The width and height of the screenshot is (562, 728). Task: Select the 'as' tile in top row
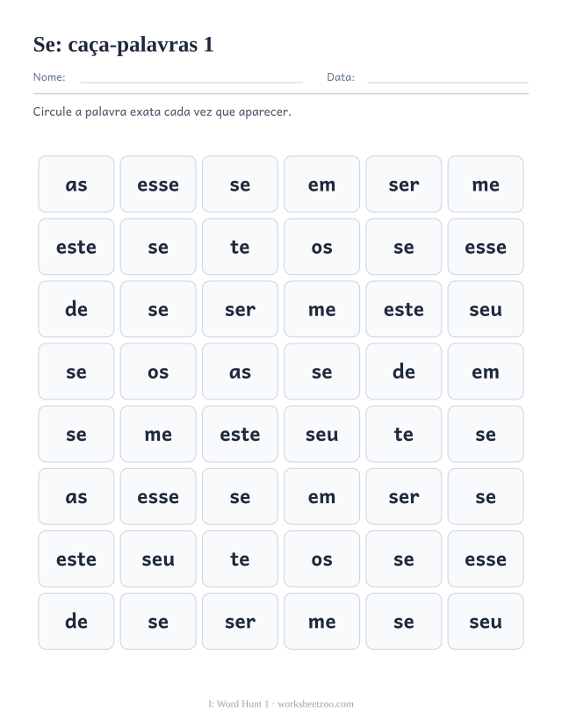click(x=76, y=184)
